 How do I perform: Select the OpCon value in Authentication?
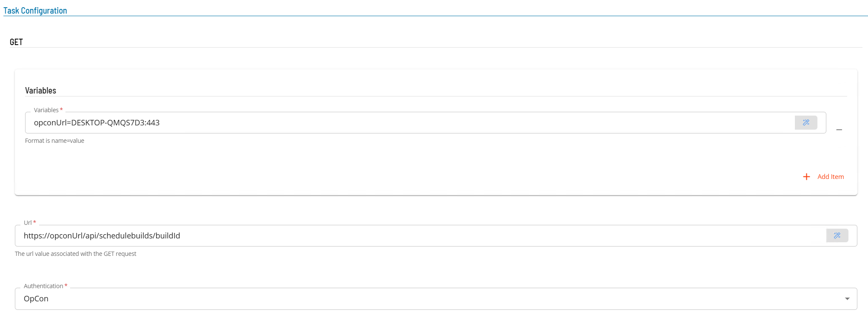click(x=36, y=299)
